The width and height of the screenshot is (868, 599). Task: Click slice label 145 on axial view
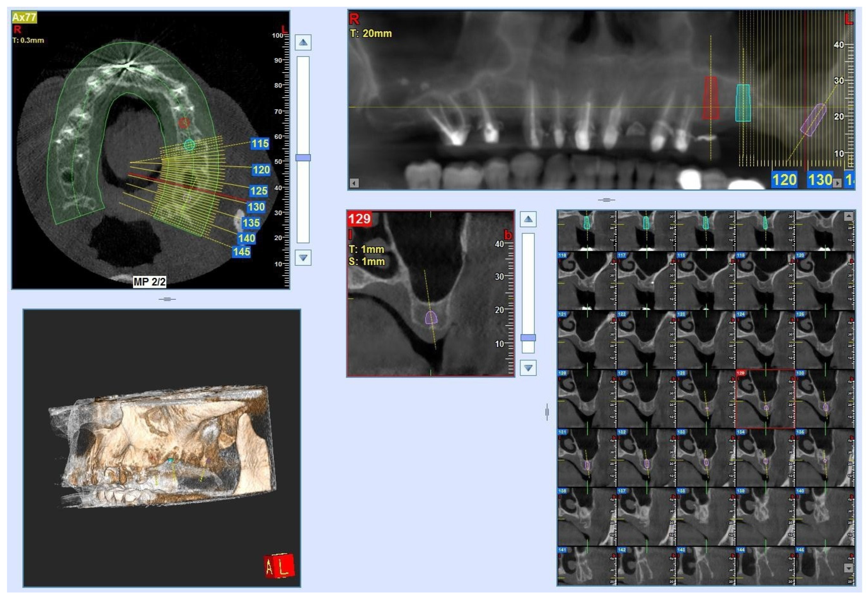[x=241, y=251]
